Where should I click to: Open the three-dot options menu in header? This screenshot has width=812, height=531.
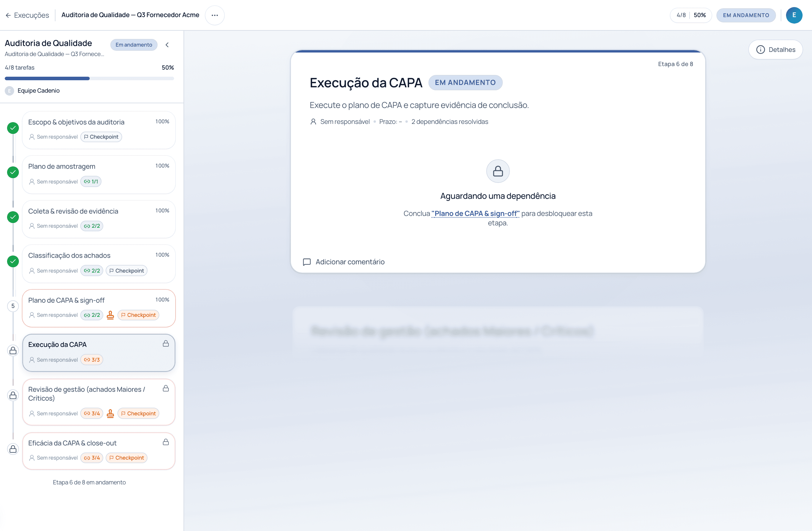[x=215, y=15]
